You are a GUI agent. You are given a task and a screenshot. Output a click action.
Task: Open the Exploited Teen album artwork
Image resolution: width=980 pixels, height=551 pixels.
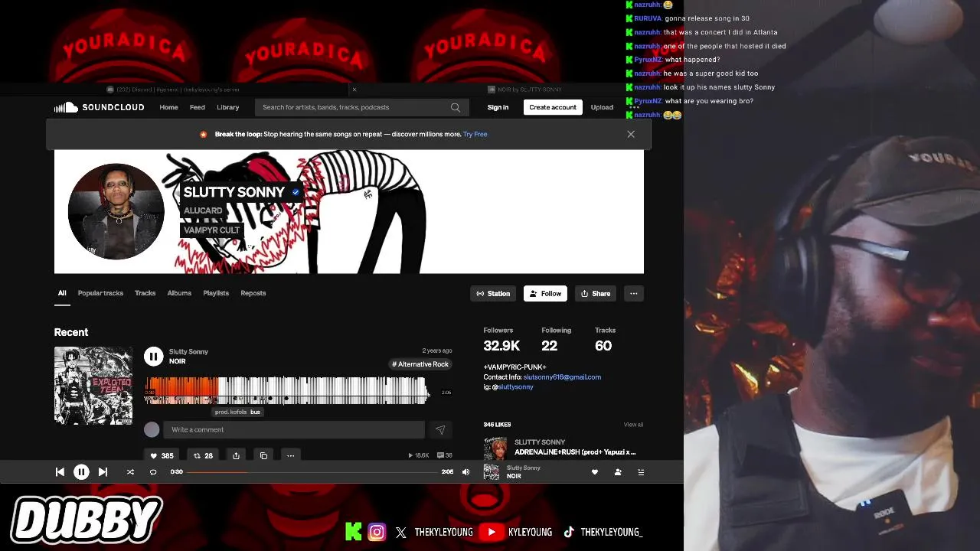pos(93,386)
